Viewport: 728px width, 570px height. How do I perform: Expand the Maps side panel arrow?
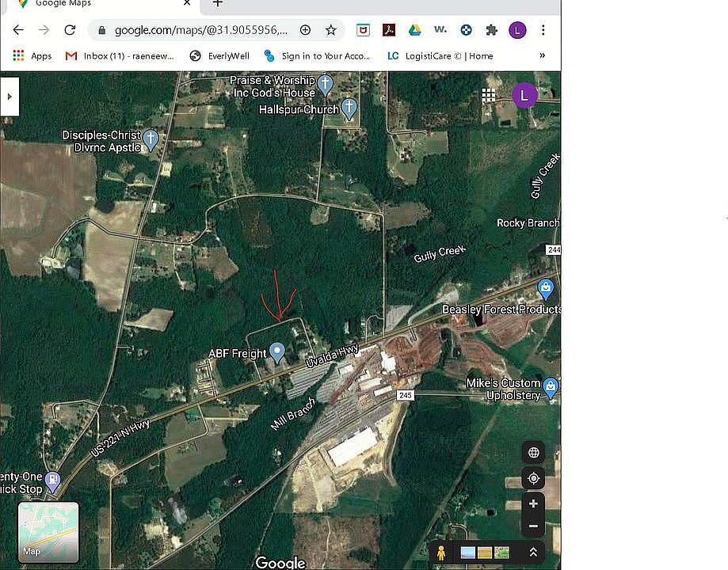tap(10, 97)
